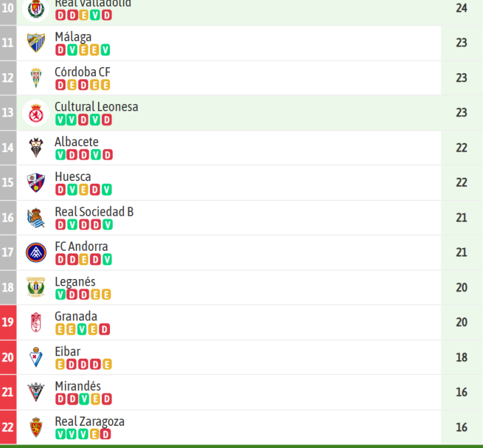Click Granada's points value 20

pyautogui.click(x=462, y=322)
